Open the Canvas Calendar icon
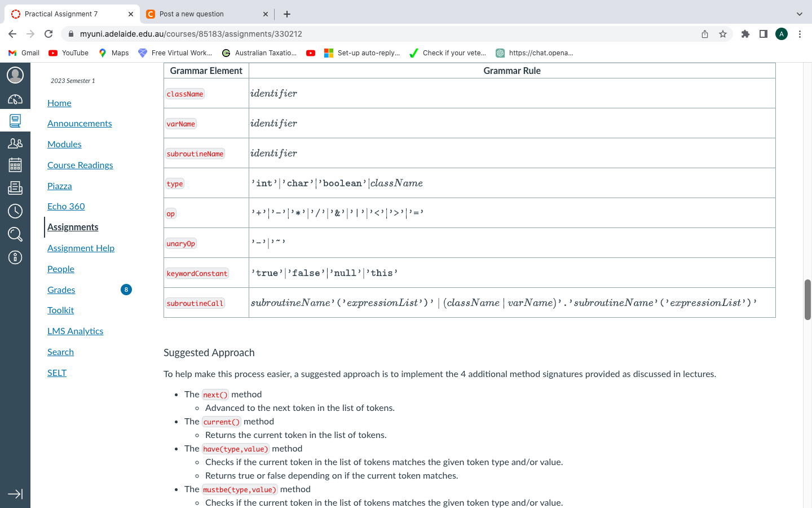812x508 pixels. coord(15,165)
